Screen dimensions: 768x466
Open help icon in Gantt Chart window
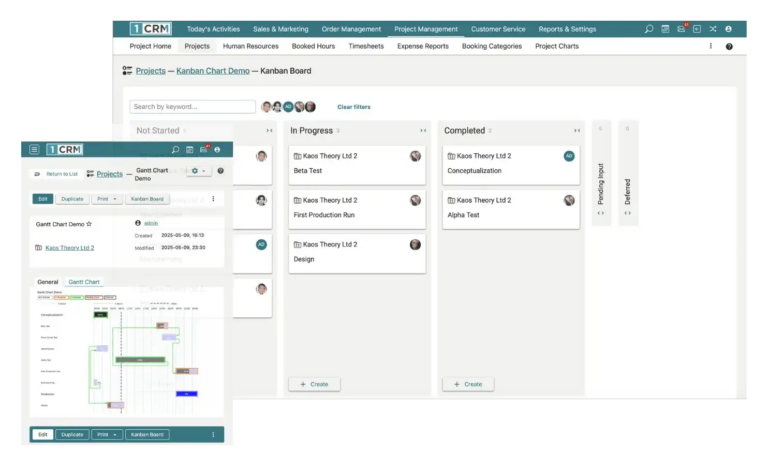220,171
